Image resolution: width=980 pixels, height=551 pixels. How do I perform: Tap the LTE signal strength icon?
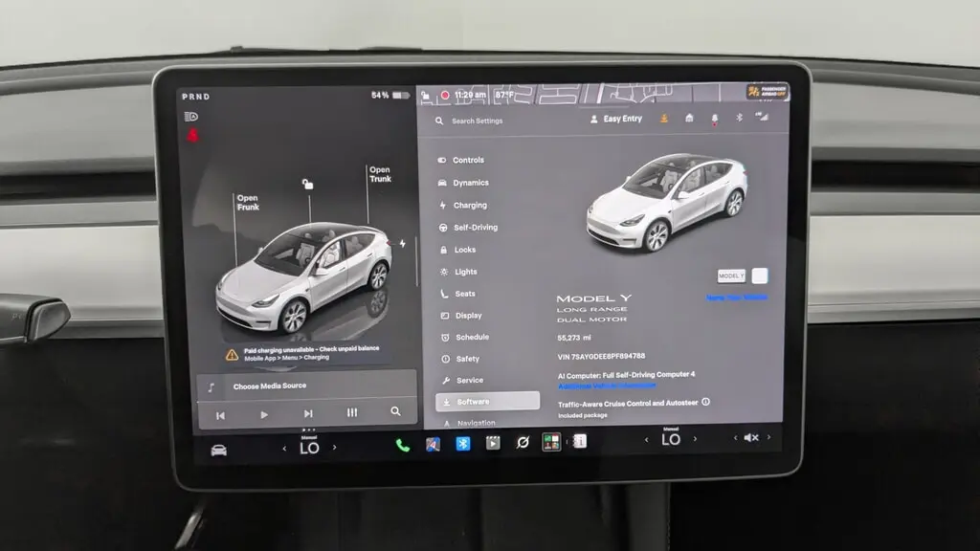762,116
